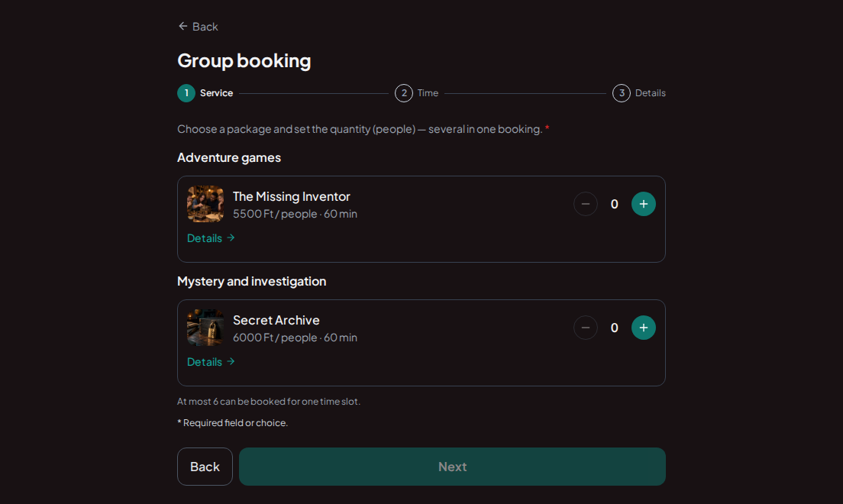
Task: Click the Mystery and investigation heading
Action: [252, 281]
